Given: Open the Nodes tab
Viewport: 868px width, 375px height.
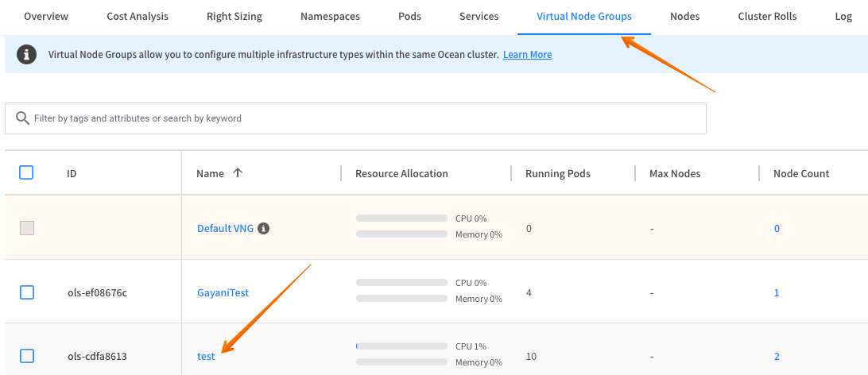Looking at the screenshot, I should [685, 17].
